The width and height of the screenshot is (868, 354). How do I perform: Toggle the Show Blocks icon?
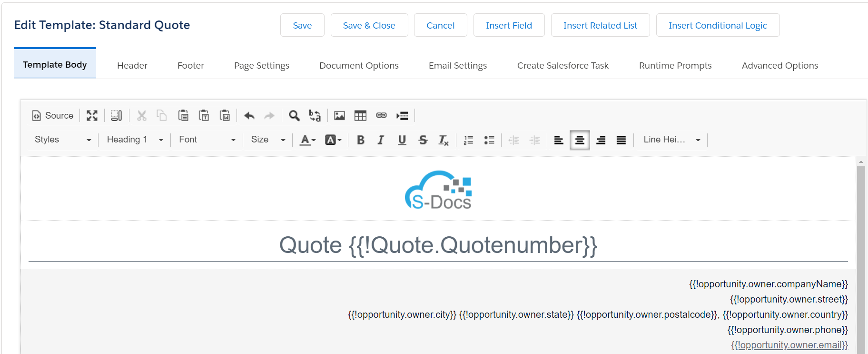(x=117, y=116)
